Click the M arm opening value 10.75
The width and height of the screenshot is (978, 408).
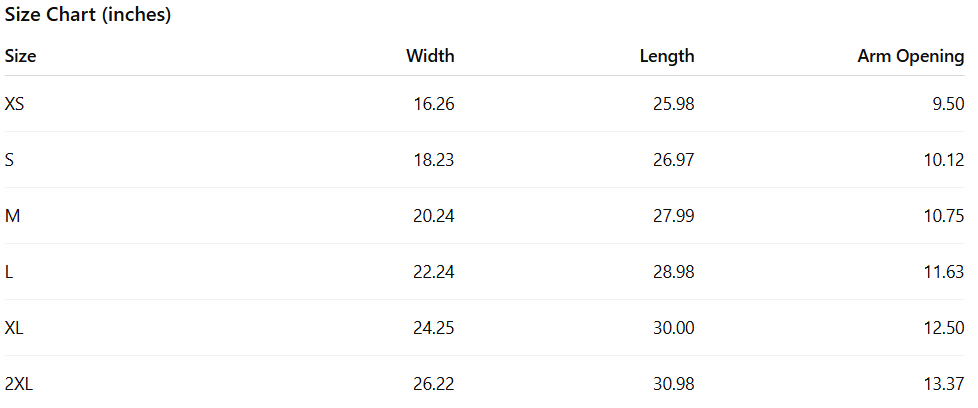(x=944, y=216)
